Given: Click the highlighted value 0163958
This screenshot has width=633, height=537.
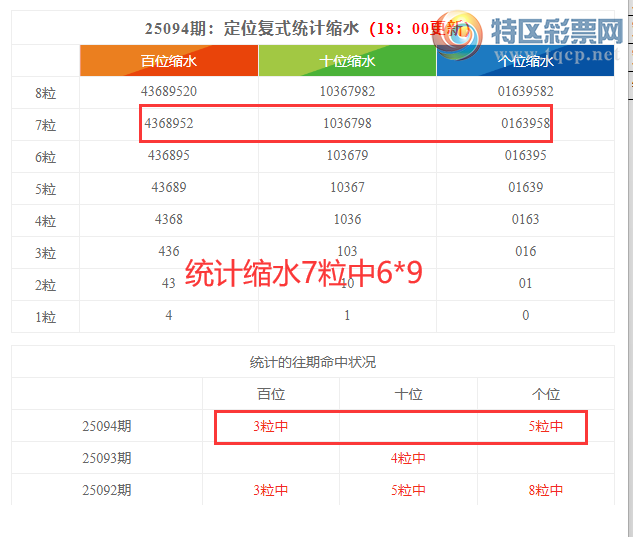Looking at the screenshot, I should click(x=525, y=125).
